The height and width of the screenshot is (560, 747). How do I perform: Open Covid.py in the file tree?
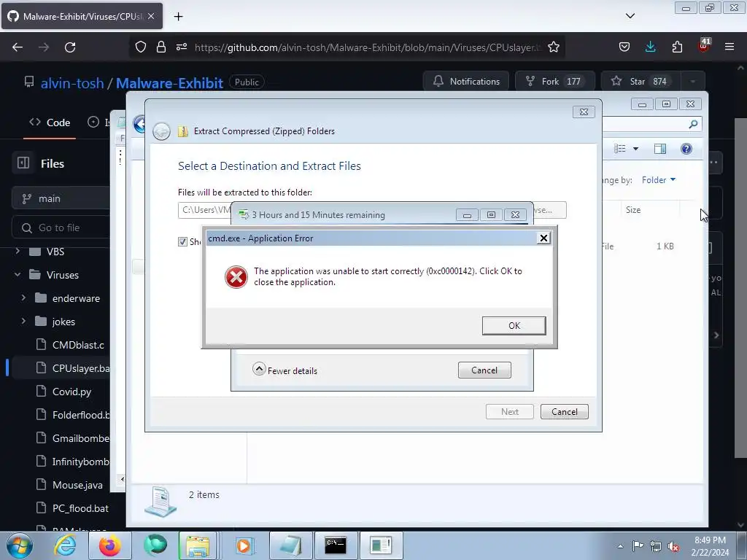[71, 392]
